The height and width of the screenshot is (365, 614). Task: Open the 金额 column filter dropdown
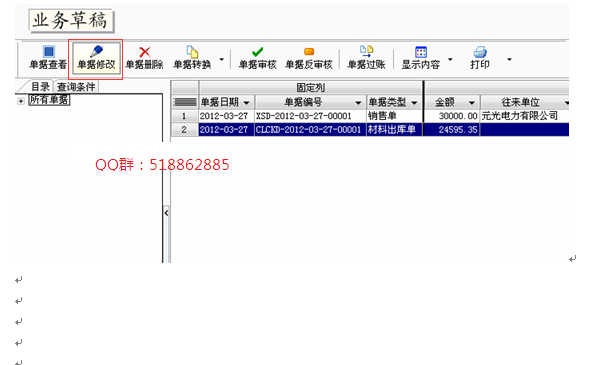tap(472, 103)
